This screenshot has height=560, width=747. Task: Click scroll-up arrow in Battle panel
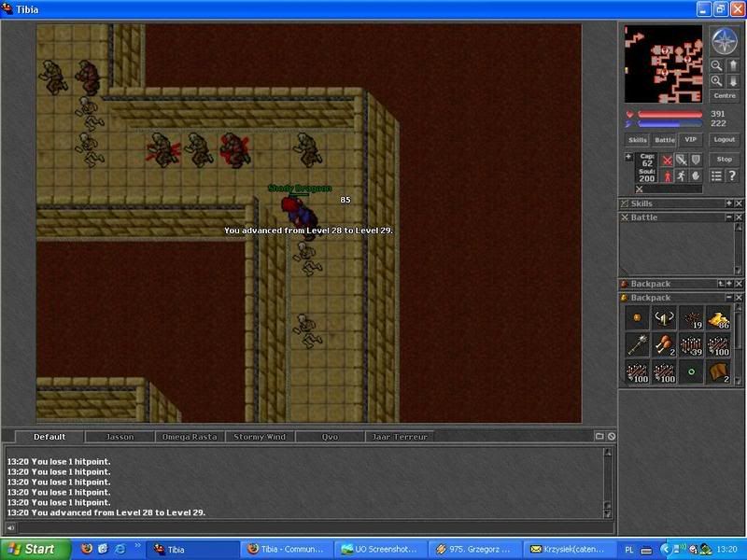(739, 227)
